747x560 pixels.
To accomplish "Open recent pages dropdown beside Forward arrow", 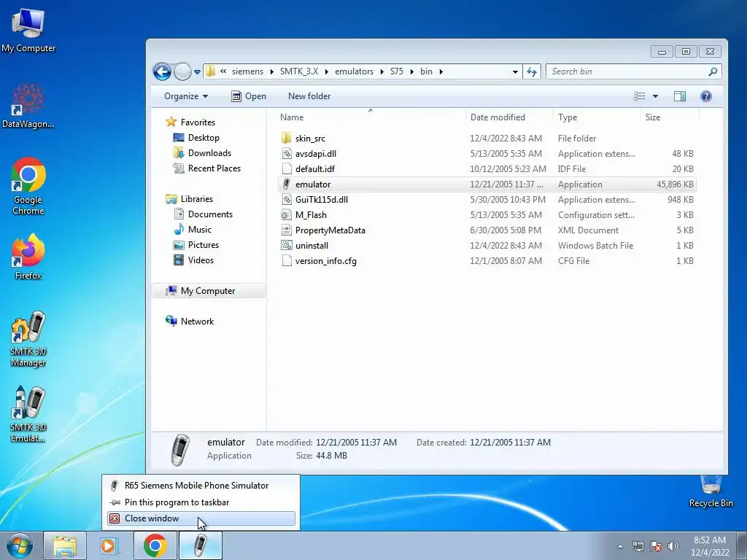I will coord(197,72).
